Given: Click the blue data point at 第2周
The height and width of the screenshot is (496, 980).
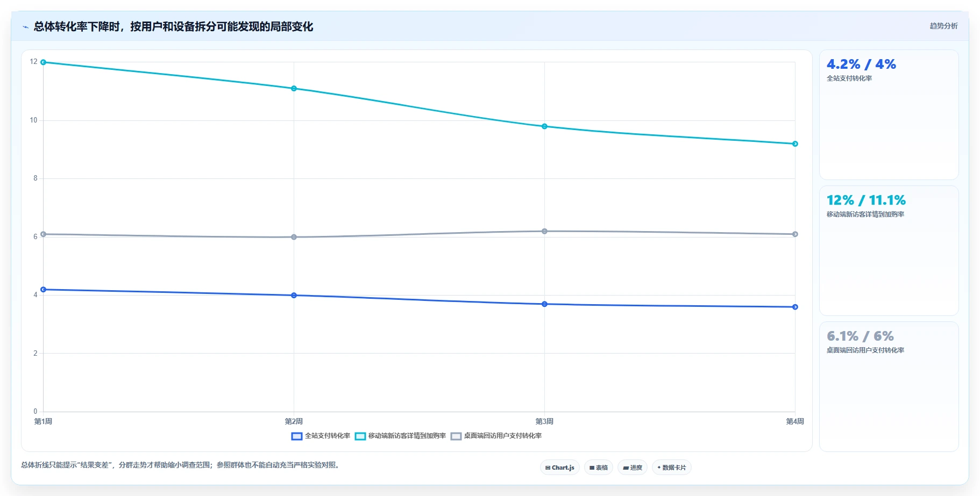Looking at the screenshot, I should coord(294,296).
